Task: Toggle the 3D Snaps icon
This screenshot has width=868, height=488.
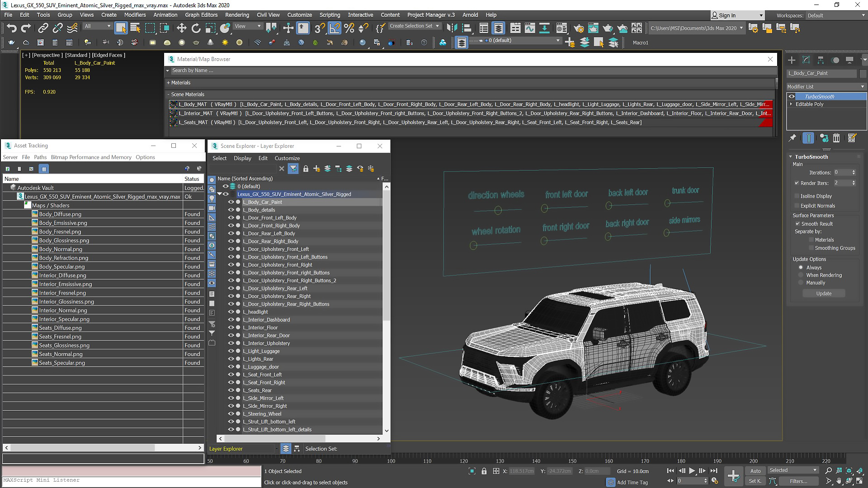Action: click(x=320, y=28)
